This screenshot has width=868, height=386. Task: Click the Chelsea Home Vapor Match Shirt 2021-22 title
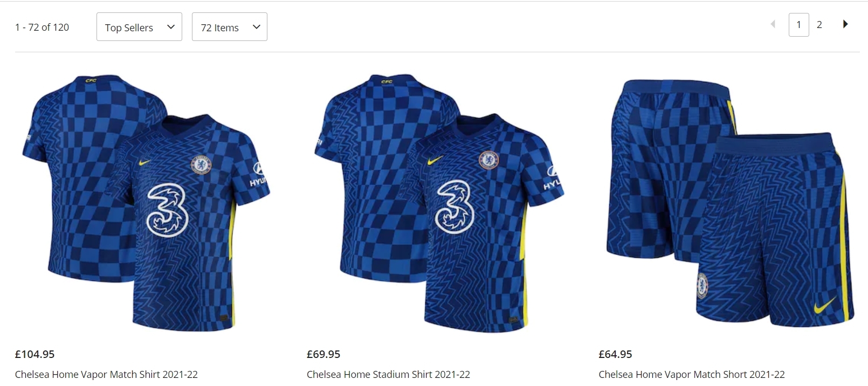106,374
